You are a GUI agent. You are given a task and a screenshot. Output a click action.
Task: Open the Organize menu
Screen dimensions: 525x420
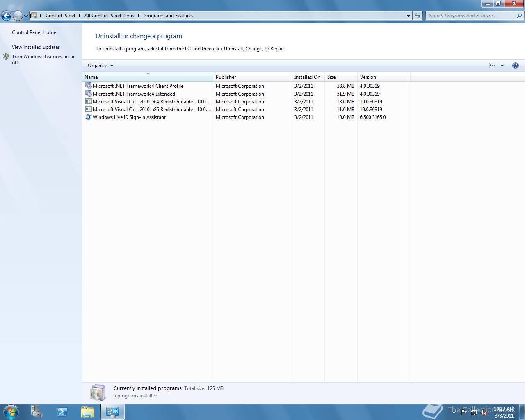coord(100,66)
